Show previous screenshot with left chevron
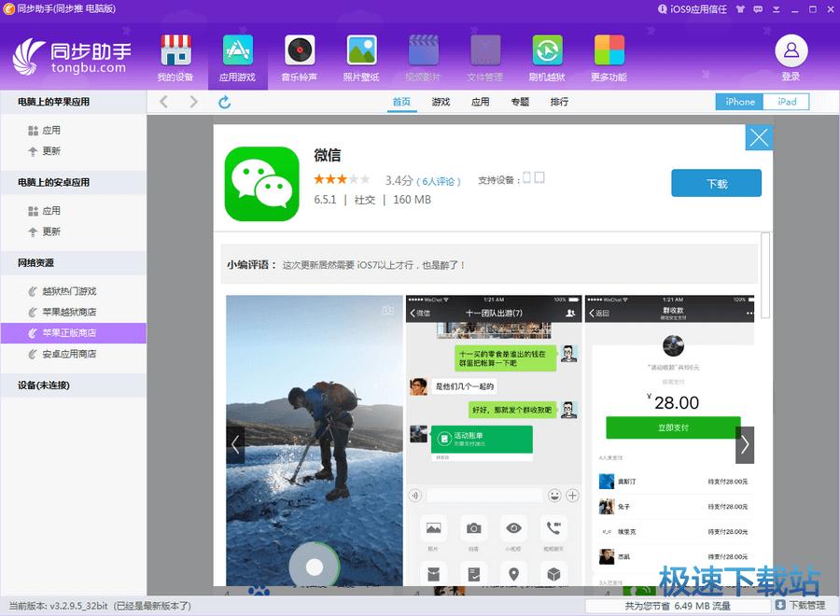This screenshot has width=840, height=616. 235,445
